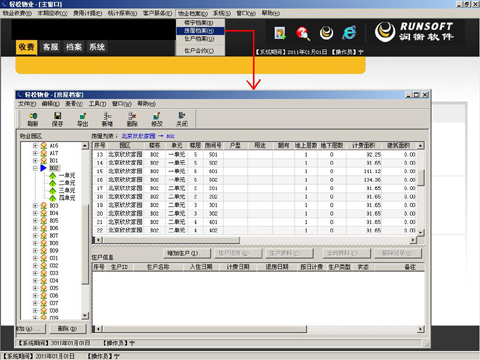Image resolution: width=480 pixels, height=360 pixels.
Task: Expand the B03 building tree node
Action: (x=35, y=206)
